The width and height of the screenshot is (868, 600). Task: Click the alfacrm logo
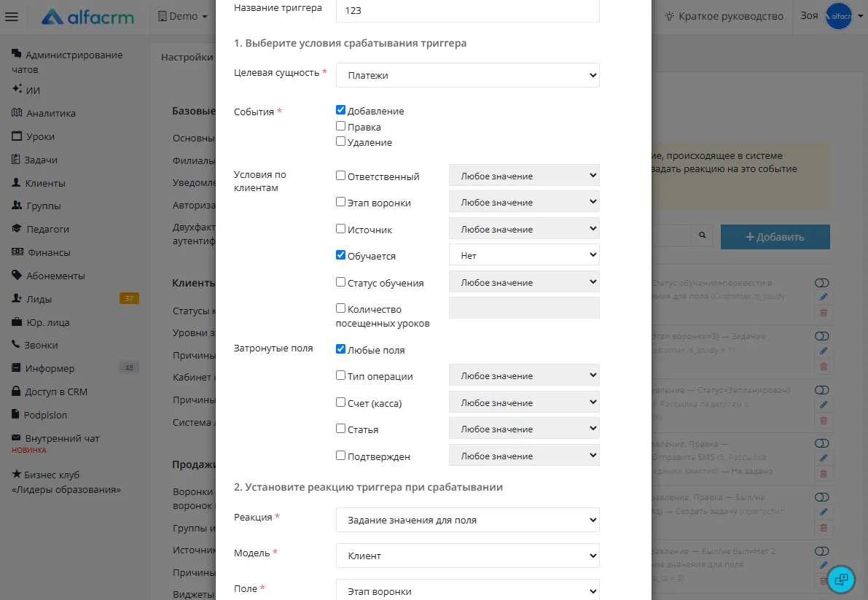coord(88,17)
